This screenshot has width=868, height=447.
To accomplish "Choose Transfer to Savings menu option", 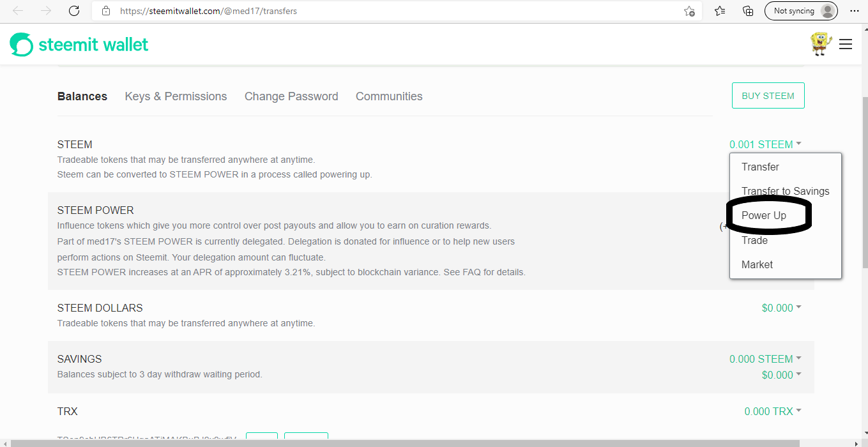I will (x=785, y=191).
